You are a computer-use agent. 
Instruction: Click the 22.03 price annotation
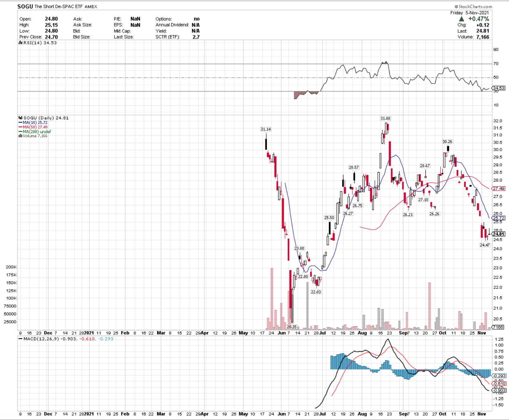point(316,292)
